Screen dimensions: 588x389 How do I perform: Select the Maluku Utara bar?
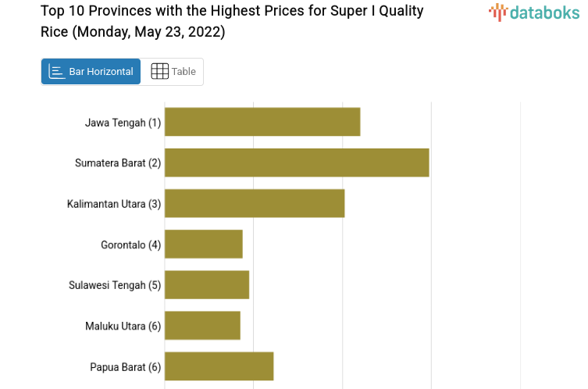click(x=202, y=325)
